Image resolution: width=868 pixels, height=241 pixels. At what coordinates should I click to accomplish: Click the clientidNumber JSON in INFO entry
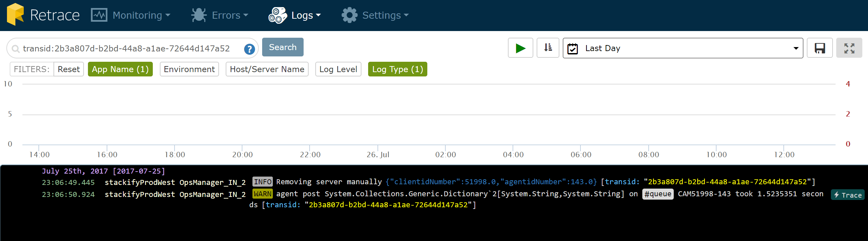coord(491,182)
